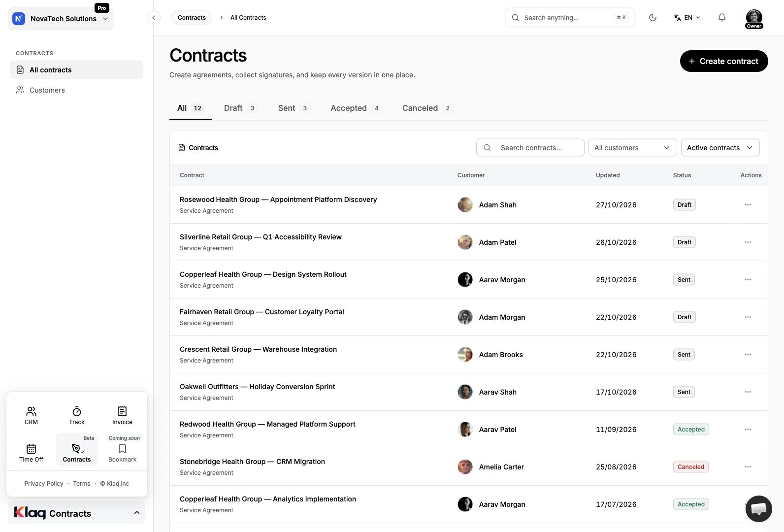Viewport: 784px width, 532px height.
Task: Click the Updated column header
Action: tap(608, 175)
